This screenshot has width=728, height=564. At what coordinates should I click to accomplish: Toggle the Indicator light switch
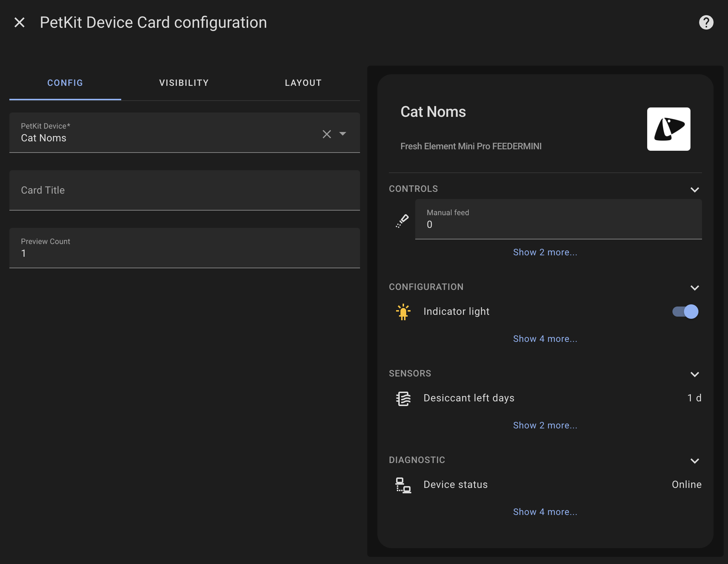pos(685,312)
